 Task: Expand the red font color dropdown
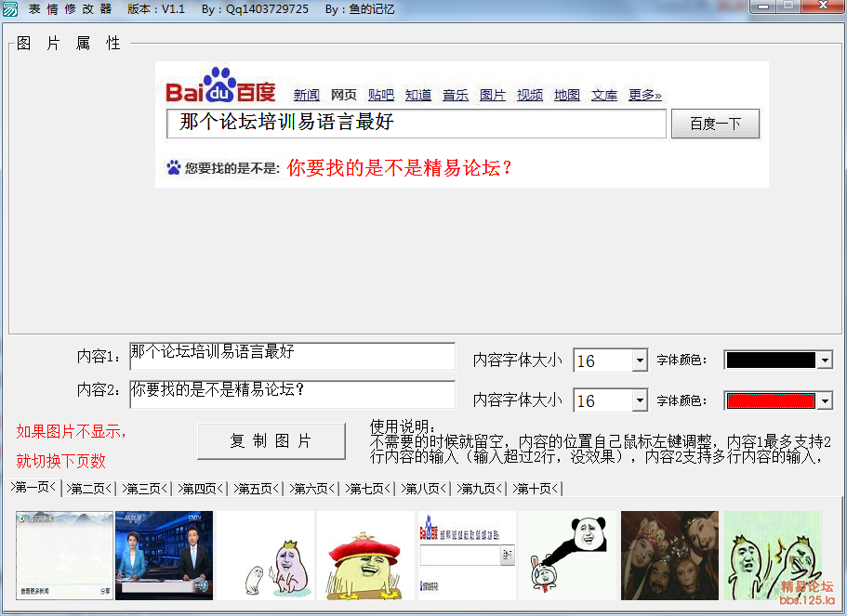824,400
